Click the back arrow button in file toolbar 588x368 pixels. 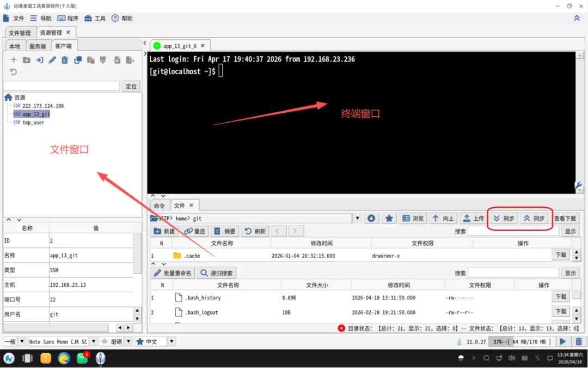(278, 231)
